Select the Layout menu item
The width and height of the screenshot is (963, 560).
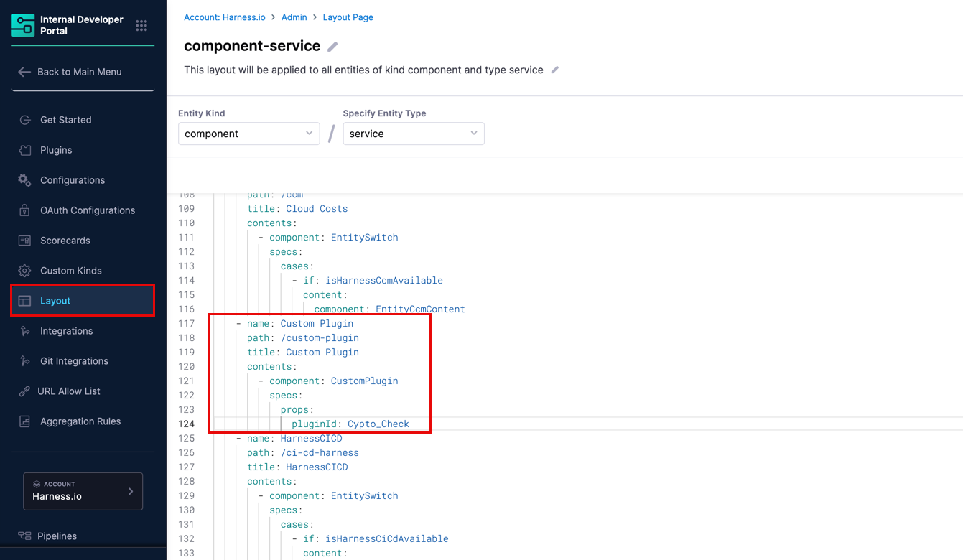tap(83, 301)
